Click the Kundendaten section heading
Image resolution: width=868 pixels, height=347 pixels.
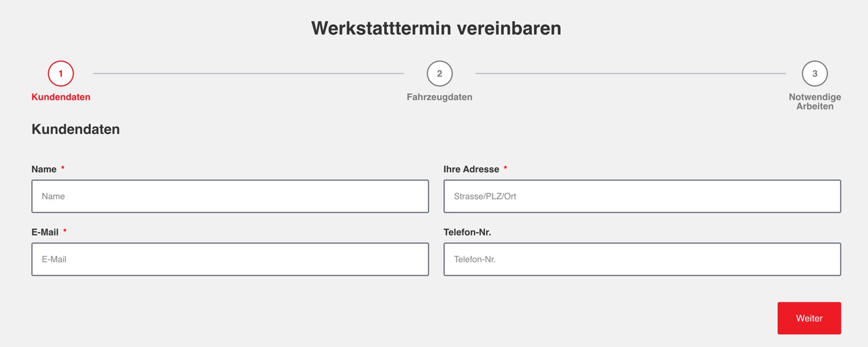(76, 129)
